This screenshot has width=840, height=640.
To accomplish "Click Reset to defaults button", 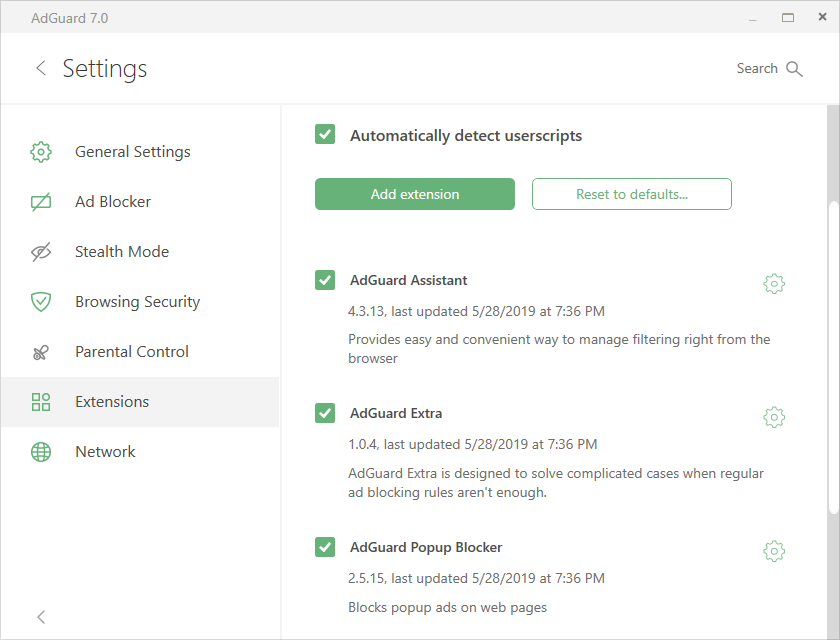I will tap(631, 194).
